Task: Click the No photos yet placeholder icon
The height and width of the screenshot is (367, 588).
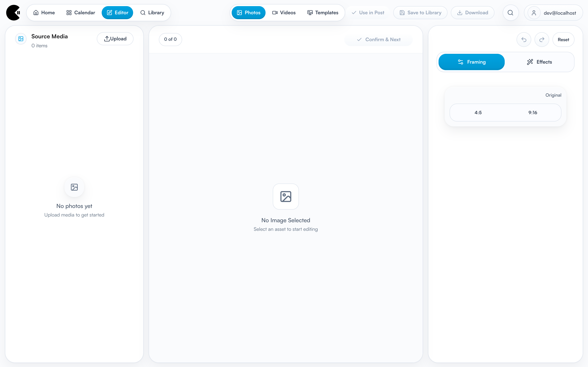Action: [x=74, y=187]
